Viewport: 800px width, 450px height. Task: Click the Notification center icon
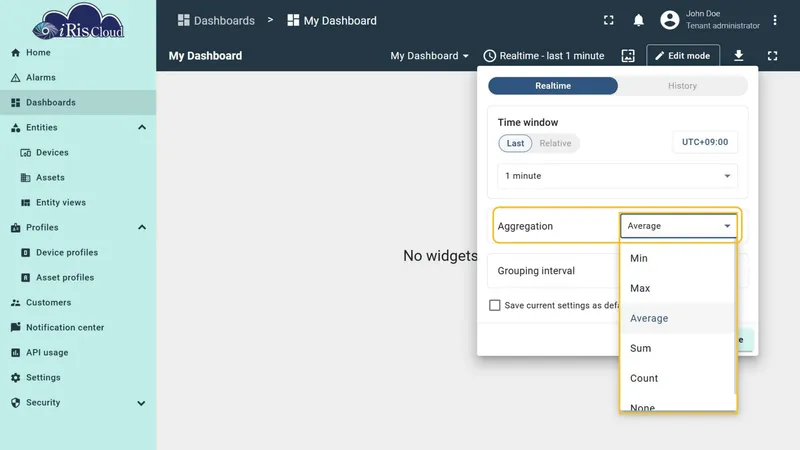[x=15, y=327]
